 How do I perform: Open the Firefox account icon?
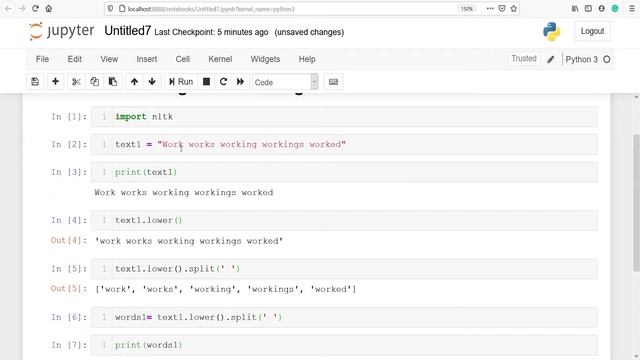click(602, 9)
